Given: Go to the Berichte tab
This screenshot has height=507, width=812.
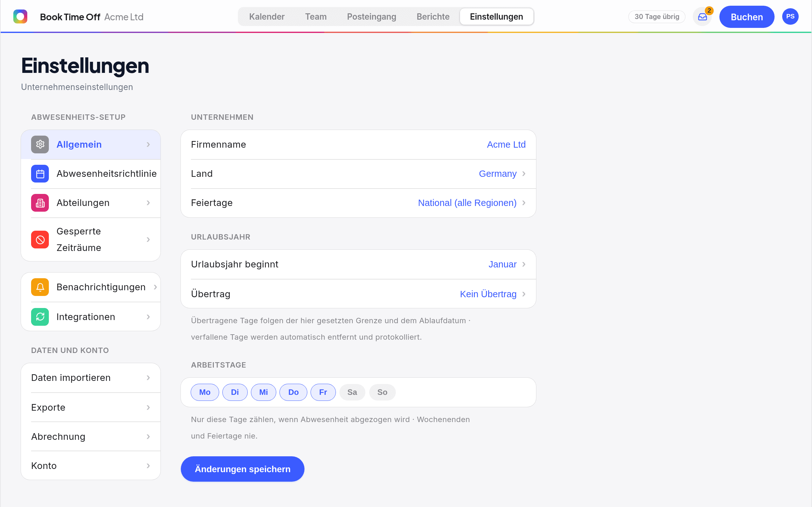Looking at the screenshot, I should (x=433, y=16).
